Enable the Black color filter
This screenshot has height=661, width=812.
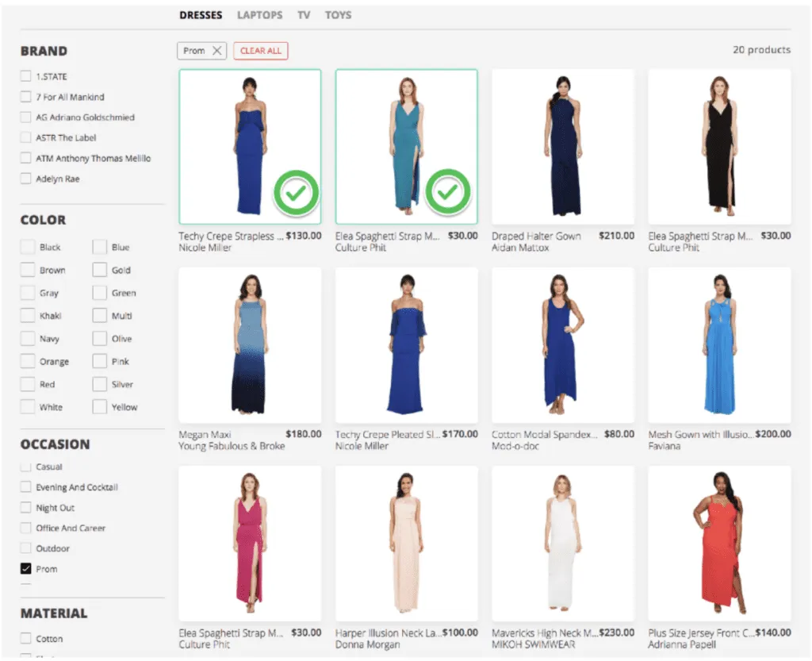[25, 247]
